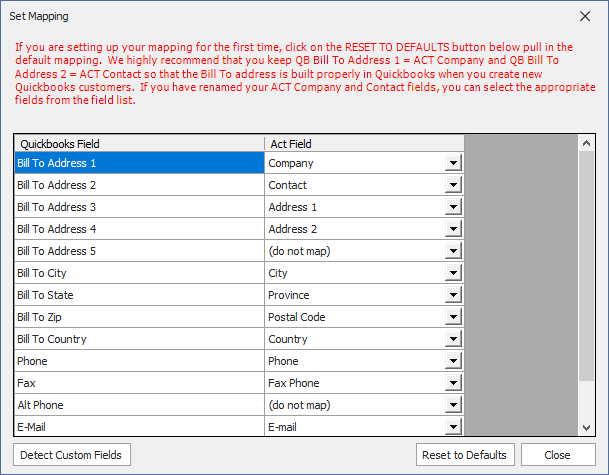609x475 pixels.
Task: Click the scrollbar down arrow
Action: click(x=586, y=428)
